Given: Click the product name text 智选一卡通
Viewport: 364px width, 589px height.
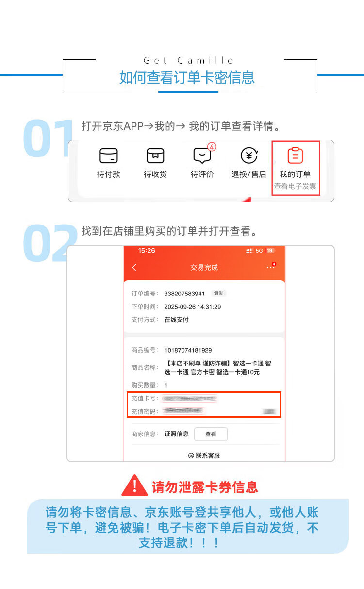Looking at the screenshot, I should (217, 367).
